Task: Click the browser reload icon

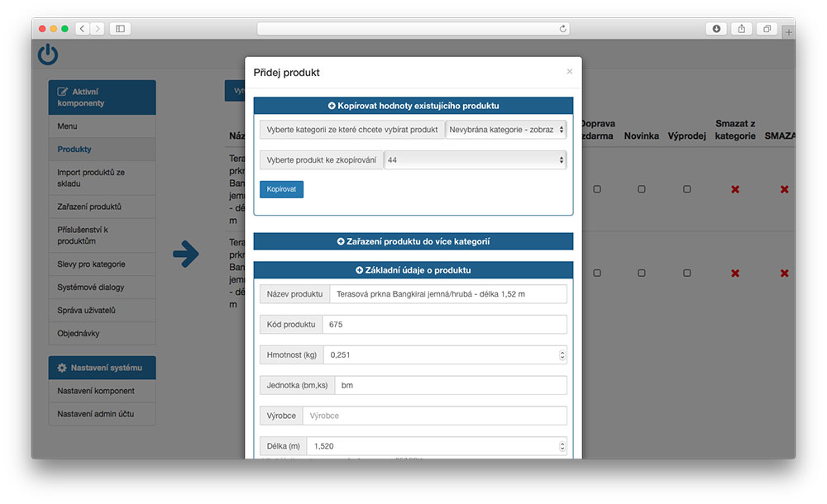Action: [x=563, y=29]
